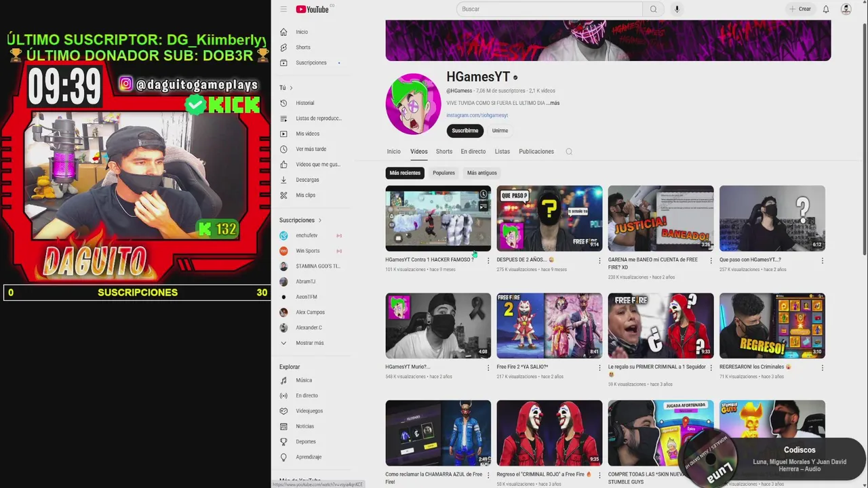Click the Suscribirme button
This screenshot has width=868, height=488.
(465, 131)
